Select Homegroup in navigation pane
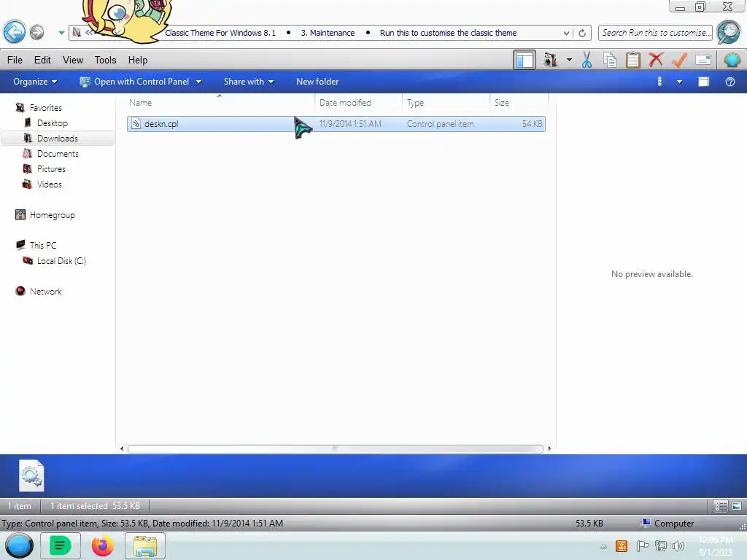 tap(52, 215)
